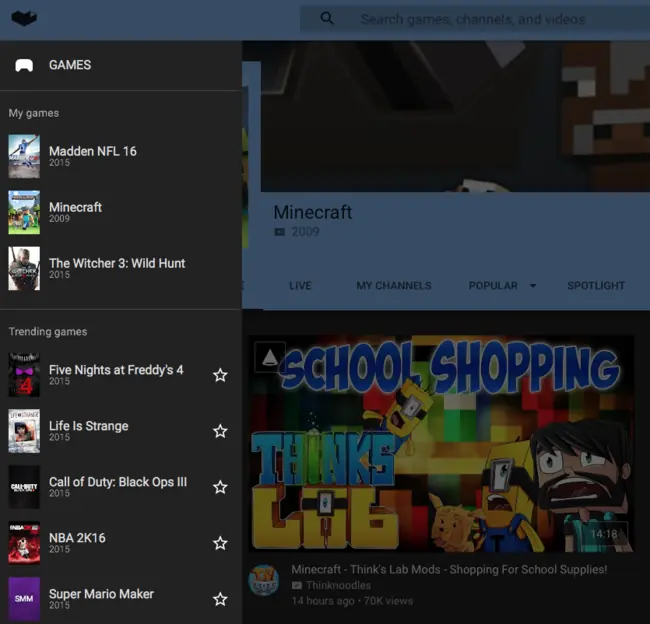This screenshot has width=650, height=624.
Task: Switch to the LIVE tab
Action: [300, 286]
